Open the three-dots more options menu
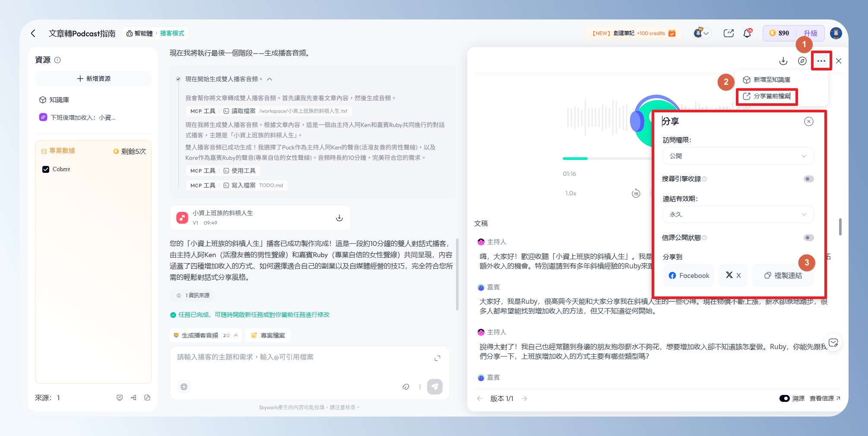This screenshot has height=436, width=868. 821,61
